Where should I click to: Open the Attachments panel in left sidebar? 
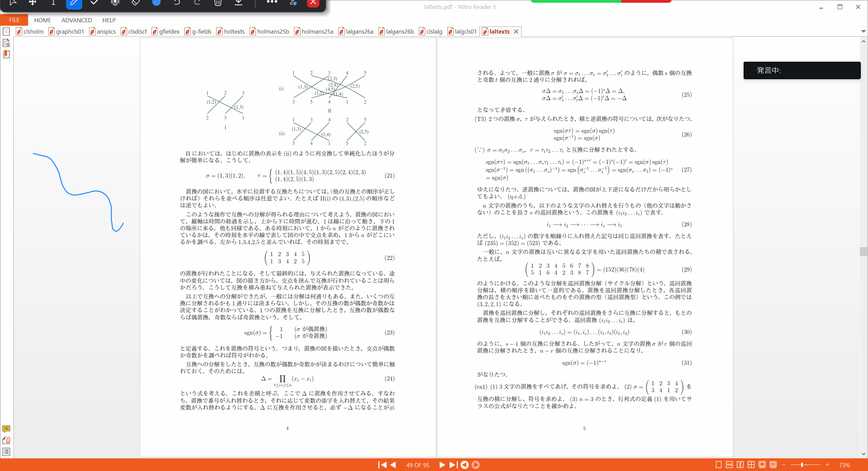pos(6,440)
